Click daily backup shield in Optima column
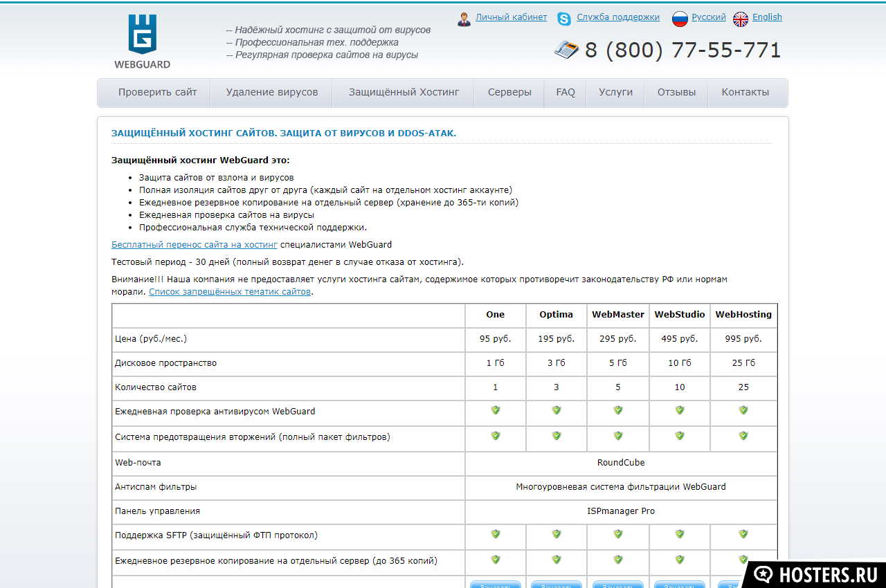886x588 pixels. click(x=557, y=560)
